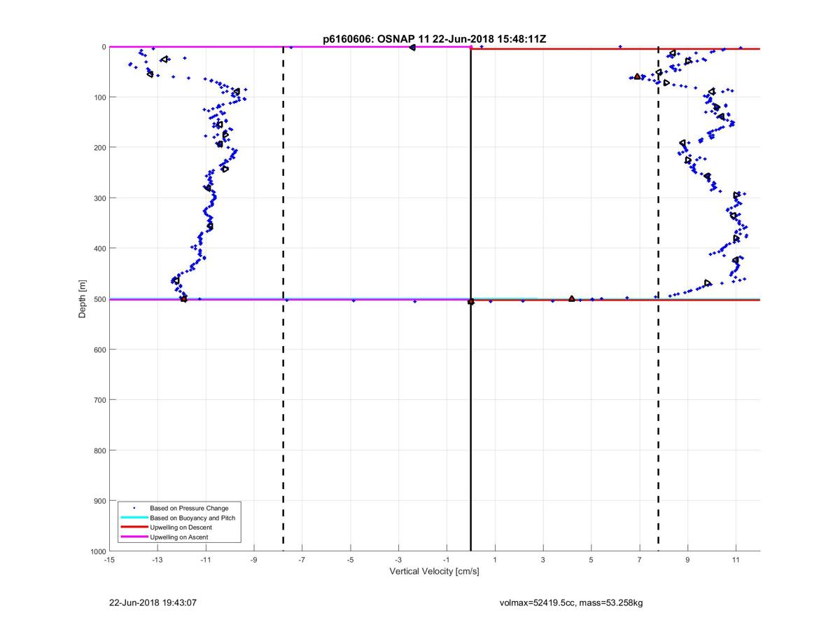Click positive x-axis tick label '9'
Viewport: 840px width, 620px height.
[x=688, y=560]
